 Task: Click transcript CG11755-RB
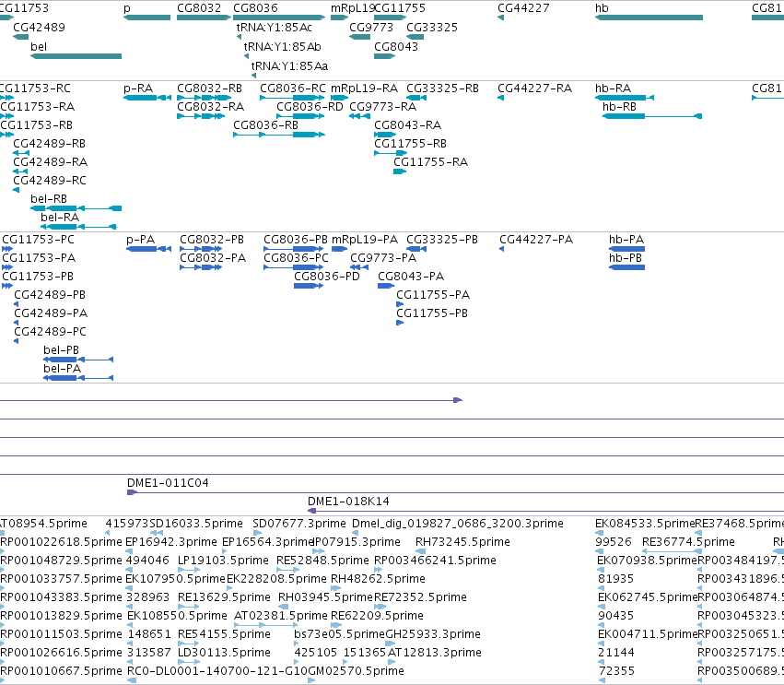pyautogui.click(x=411, y=144)
